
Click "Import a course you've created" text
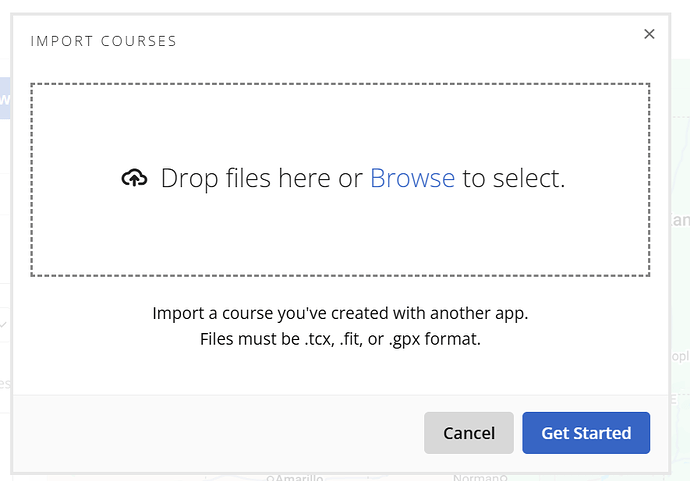[x=268, y=313]
